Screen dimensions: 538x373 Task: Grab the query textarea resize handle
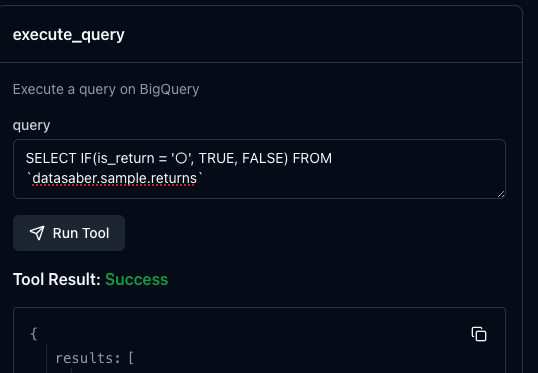click(x=501, y=194)
